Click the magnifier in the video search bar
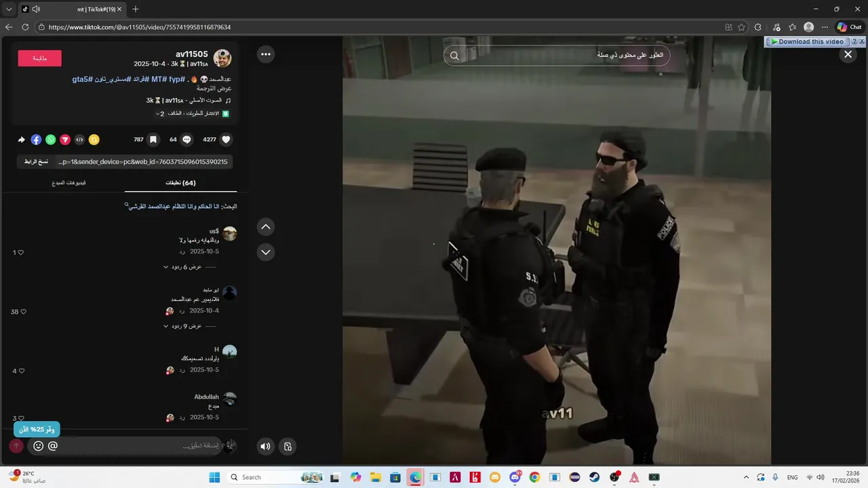 (x=454, y=56)
